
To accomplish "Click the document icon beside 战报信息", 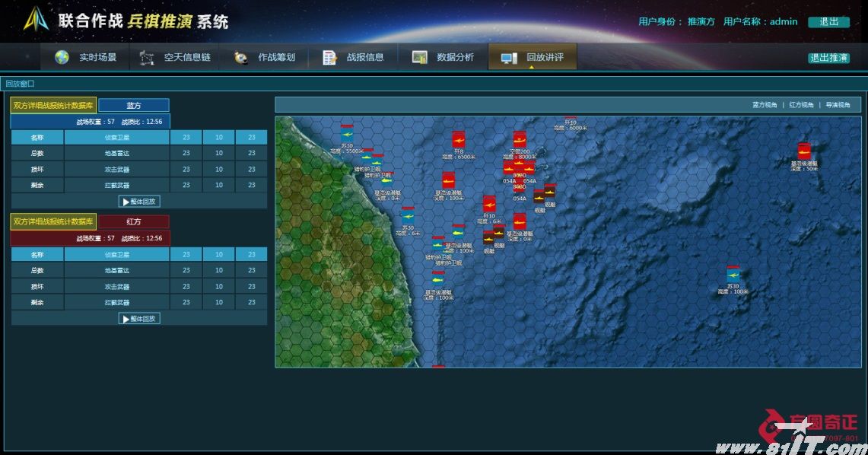I will pos(329,58).
